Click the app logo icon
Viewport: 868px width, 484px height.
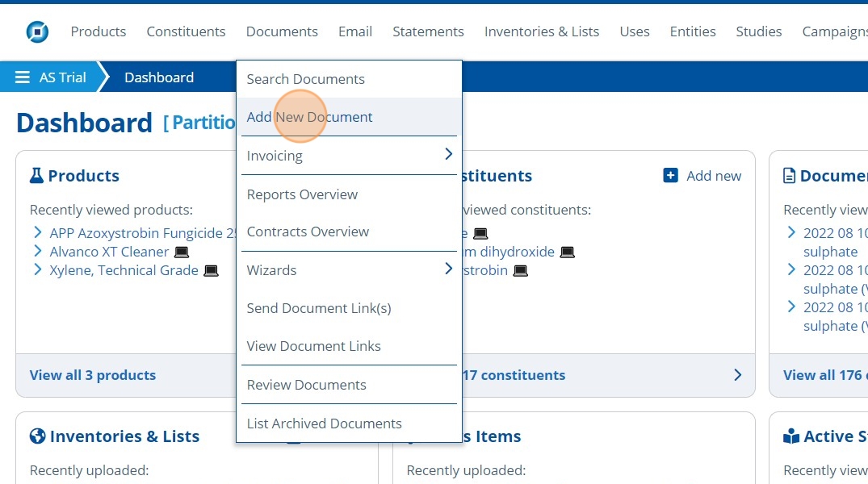tap(37, 31)
